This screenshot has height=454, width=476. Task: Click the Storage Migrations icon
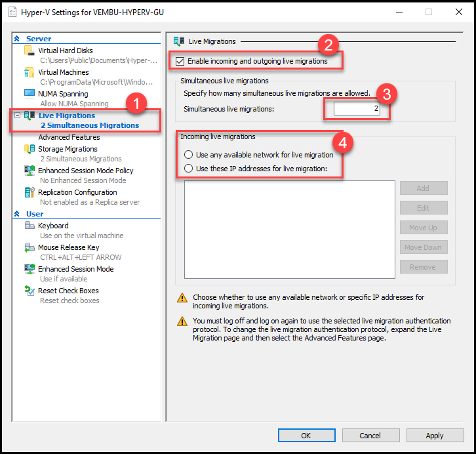click(x=29, y=149)
